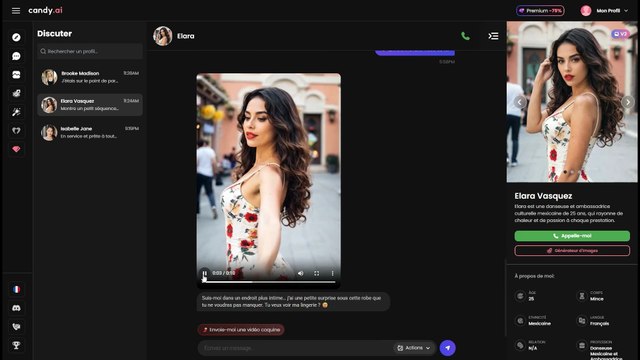Click the candy.ai logo

45,11
